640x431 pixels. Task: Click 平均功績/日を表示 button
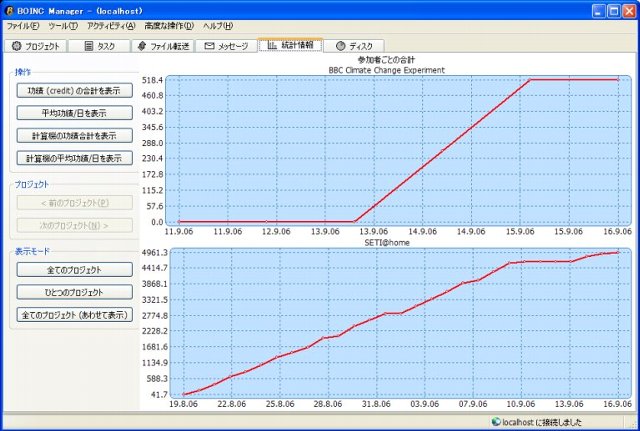pyautogui.click(x=75, y=113)
